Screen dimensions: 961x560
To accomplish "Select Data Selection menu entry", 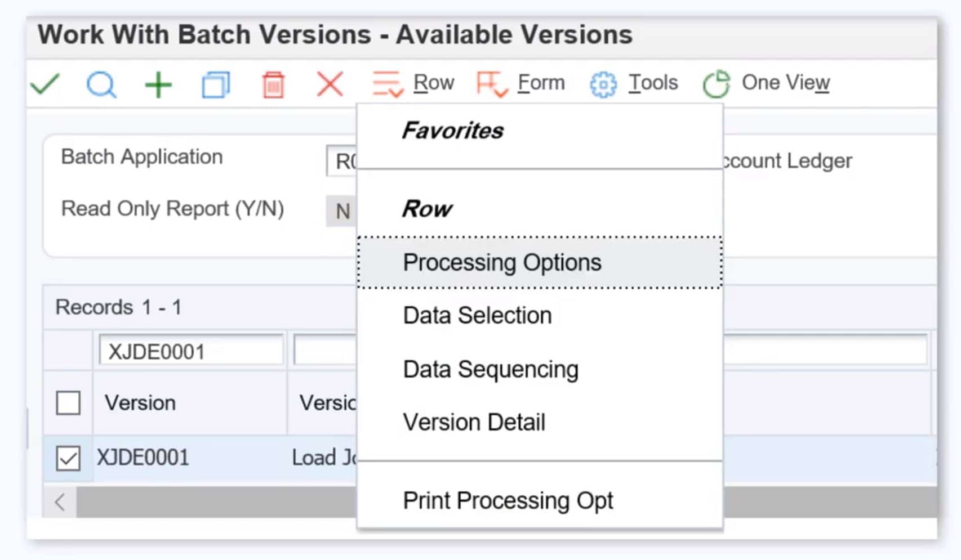I will pyautogui.click(x=477, y=316).
